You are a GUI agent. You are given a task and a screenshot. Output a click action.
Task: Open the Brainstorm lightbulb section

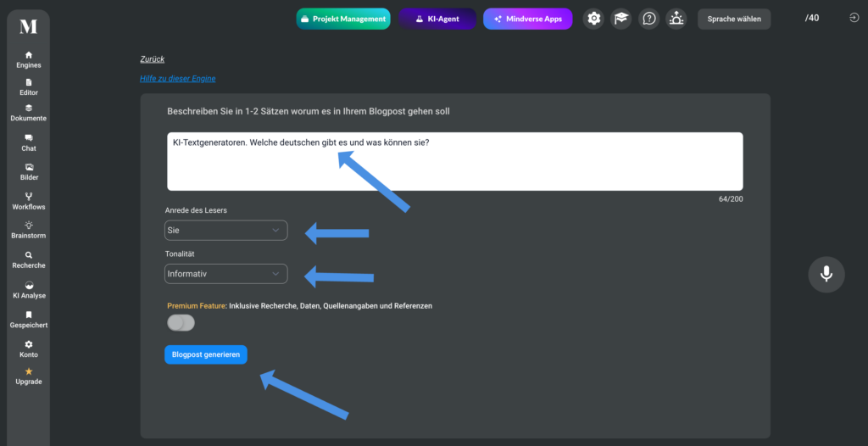(x=29, y=230)
